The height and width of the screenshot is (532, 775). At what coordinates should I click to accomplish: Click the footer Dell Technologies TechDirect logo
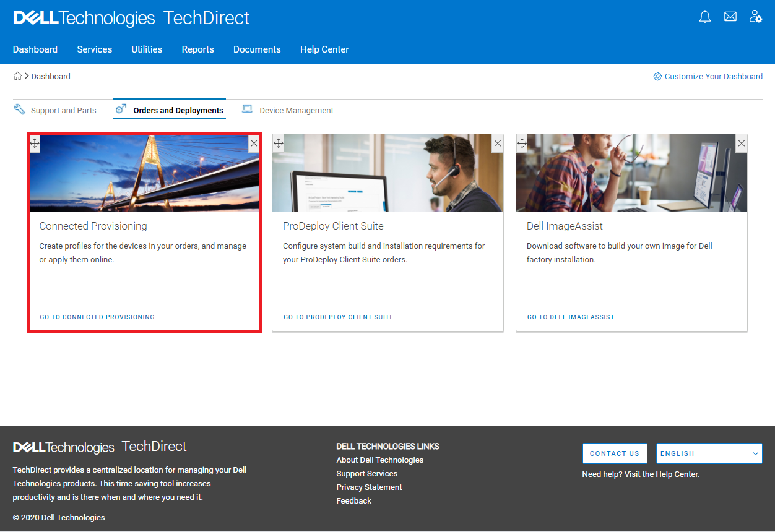tap(100, 447)
